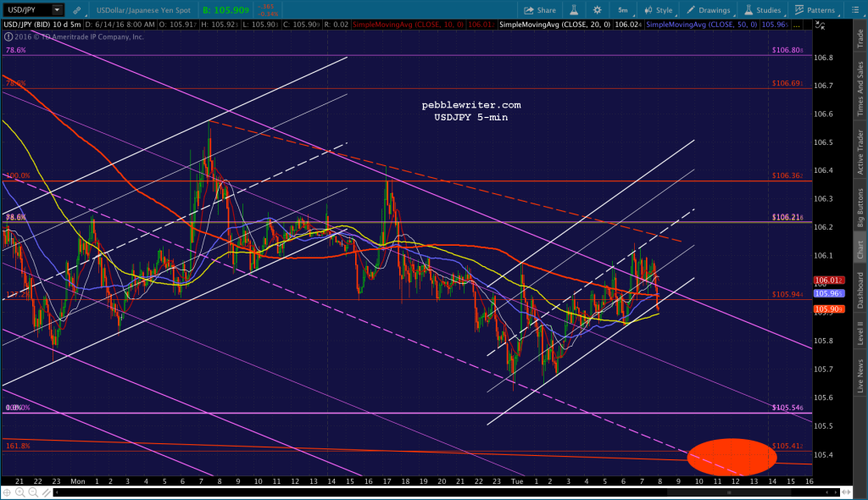The image size is (868, 500).
Task: Click the USD/JPY symbol input field
Action: 28,9
